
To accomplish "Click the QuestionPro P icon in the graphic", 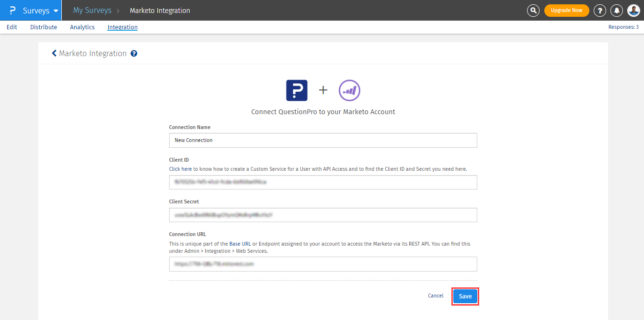I will (x=297, y=90).
